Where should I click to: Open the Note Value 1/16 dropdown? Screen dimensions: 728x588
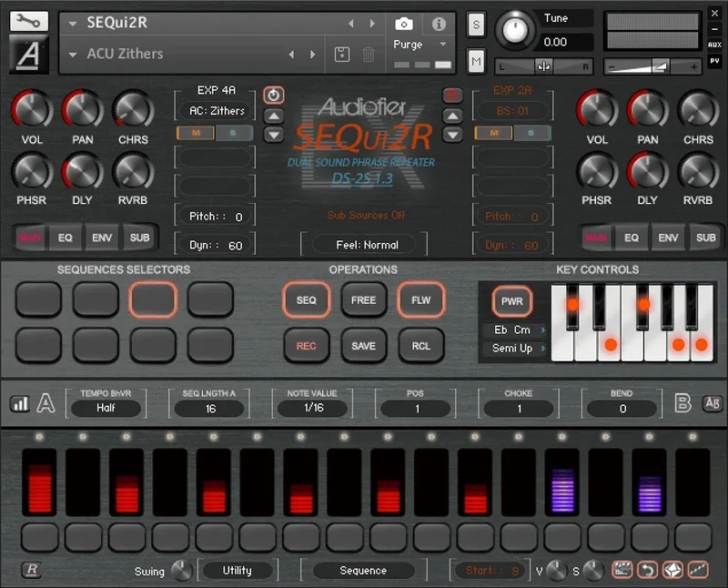[312, 408]
